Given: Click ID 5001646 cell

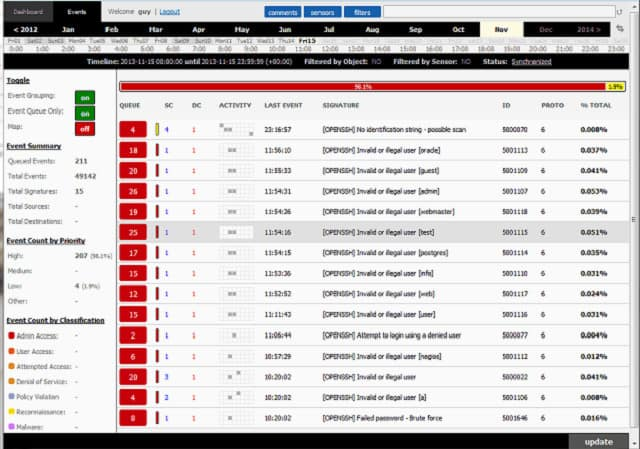Looking at the screenshot, I should coord(515,418).
